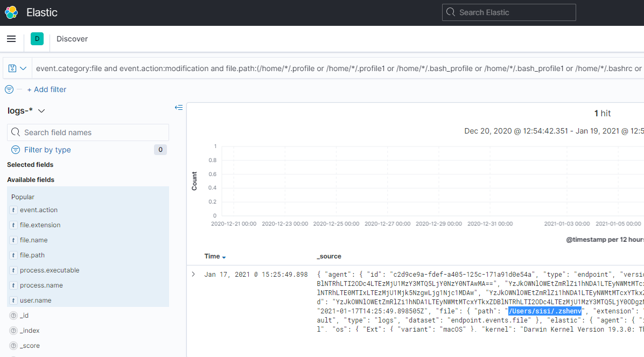644x357 pixels.
Task: Collapse the fields sidebar using the arrow icon
Action: pyautogui.click(x=179, y=107)
